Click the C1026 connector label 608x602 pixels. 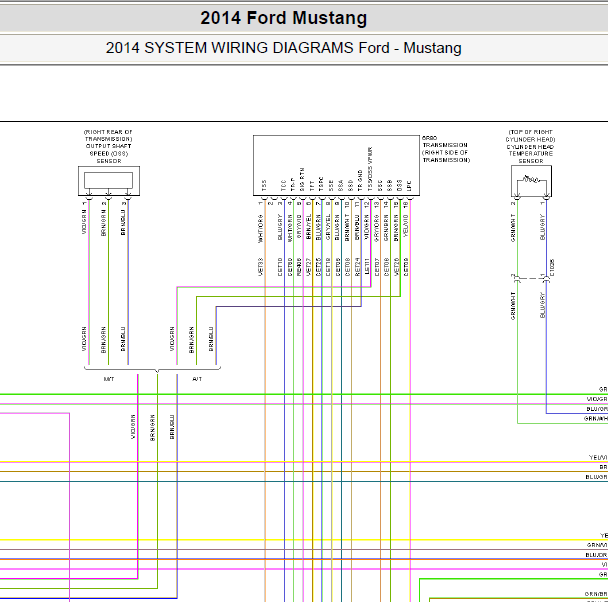(x=552, y=267)
